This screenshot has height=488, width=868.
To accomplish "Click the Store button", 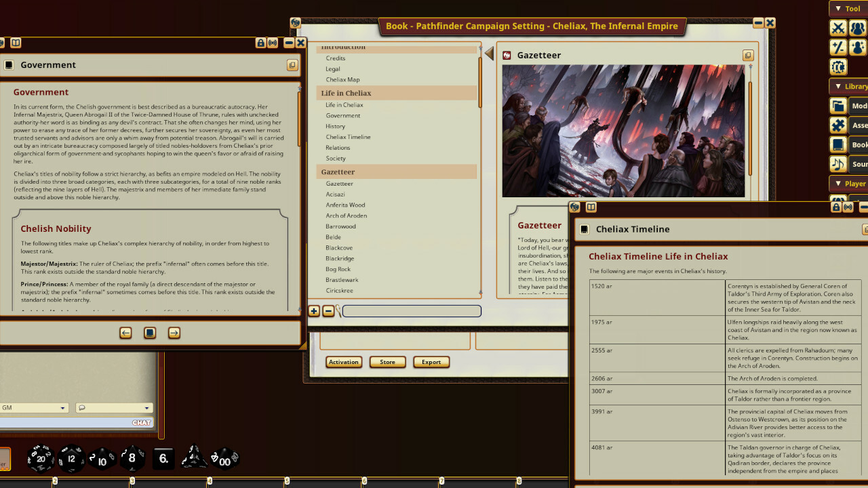I will point(387,362).
